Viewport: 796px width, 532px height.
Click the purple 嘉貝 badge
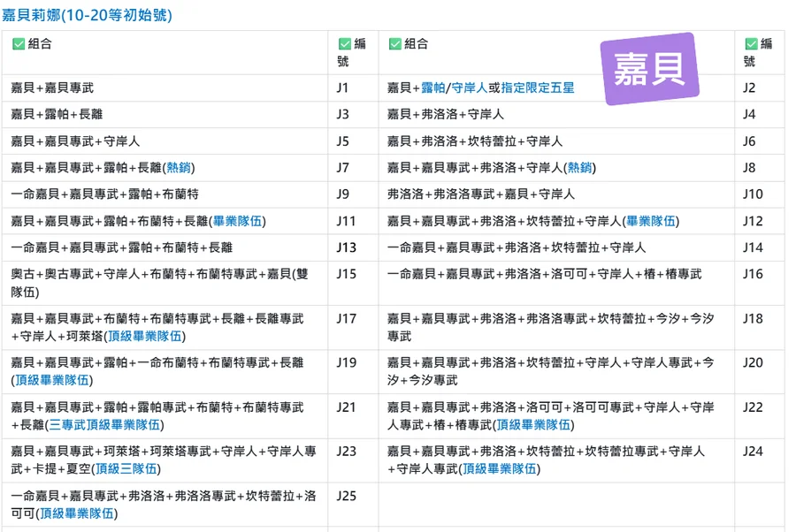650,70
